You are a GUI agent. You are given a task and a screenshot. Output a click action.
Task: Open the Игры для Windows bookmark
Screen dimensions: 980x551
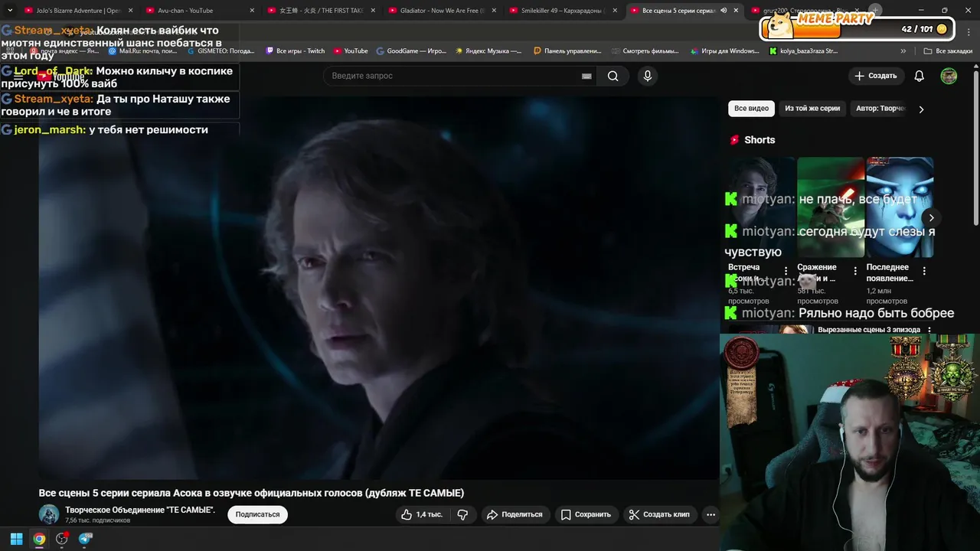tap(725, 51)
